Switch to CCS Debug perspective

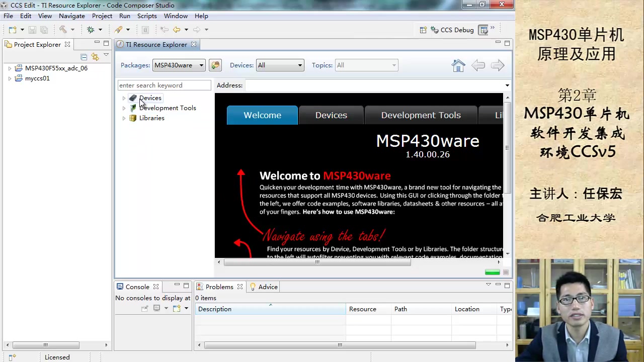pyautogui.click(x=452, y=30)
